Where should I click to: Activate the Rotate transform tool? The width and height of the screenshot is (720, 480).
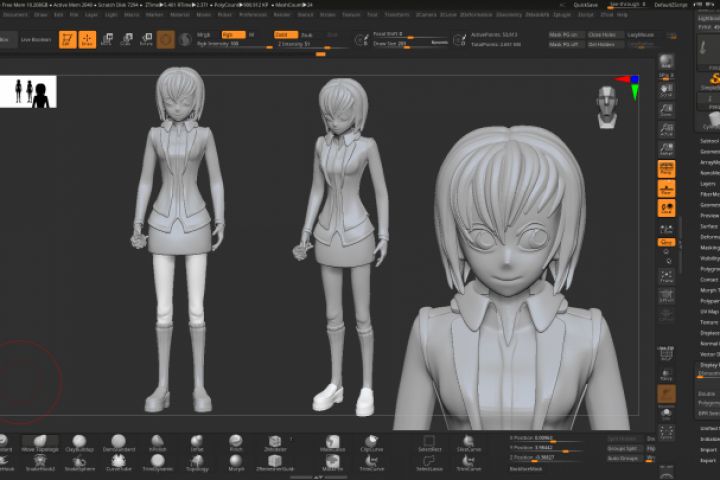click(146, 40)
